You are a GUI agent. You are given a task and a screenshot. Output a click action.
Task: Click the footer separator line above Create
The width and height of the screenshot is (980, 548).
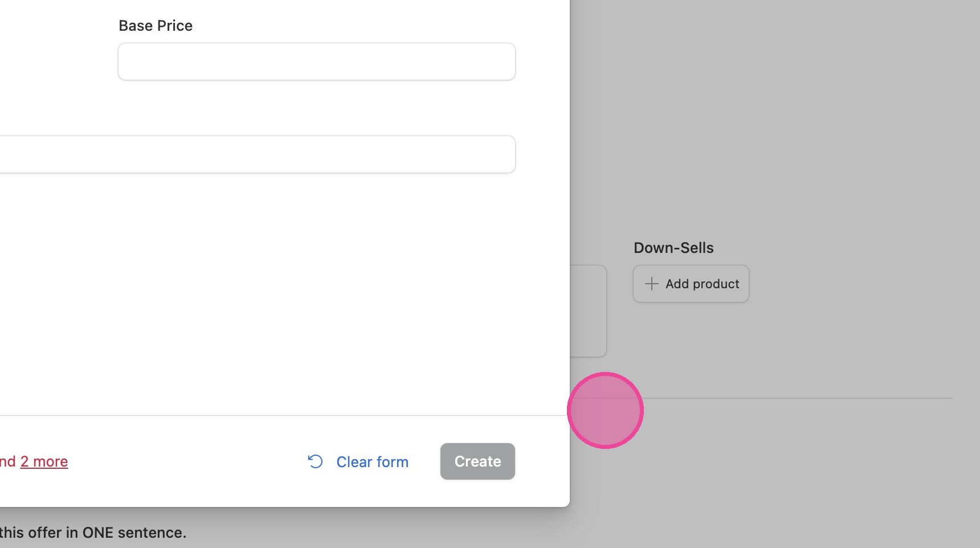click(285, 415)
